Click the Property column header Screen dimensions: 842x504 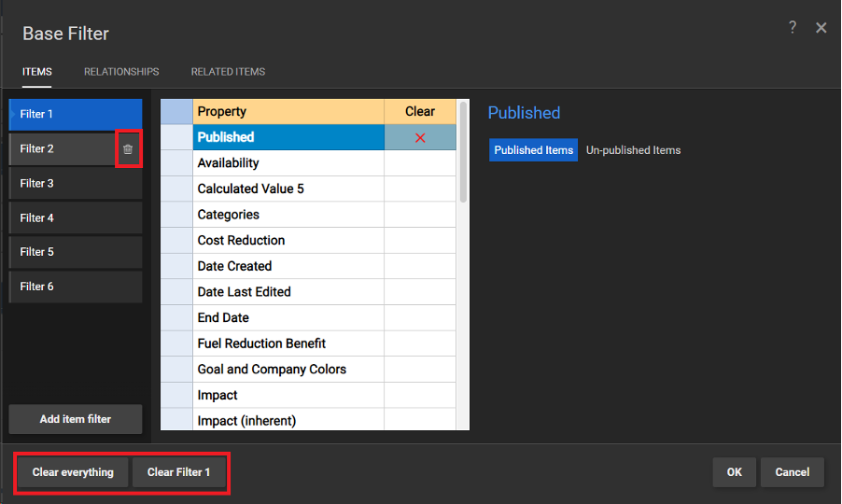click(x=288, y=111)
